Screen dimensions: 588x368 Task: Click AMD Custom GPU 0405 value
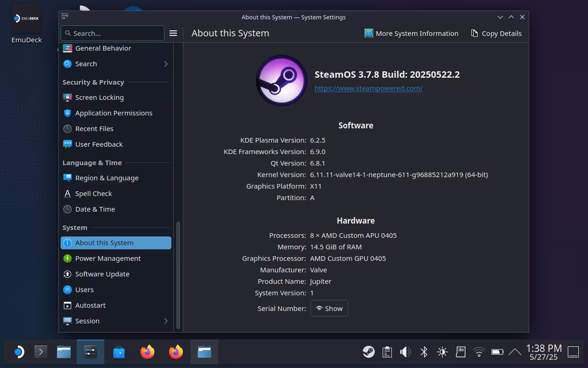[348, 259]
